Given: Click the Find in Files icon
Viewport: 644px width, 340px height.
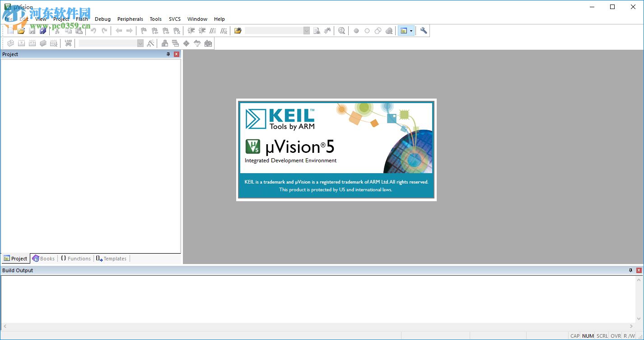Looking at the screenshot, I should tap(238, 31).
